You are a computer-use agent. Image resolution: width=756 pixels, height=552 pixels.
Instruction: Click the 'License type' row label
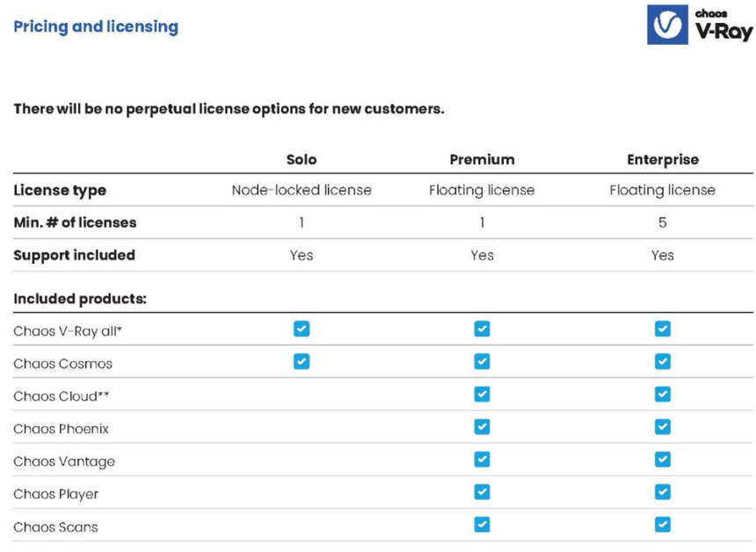60,191
